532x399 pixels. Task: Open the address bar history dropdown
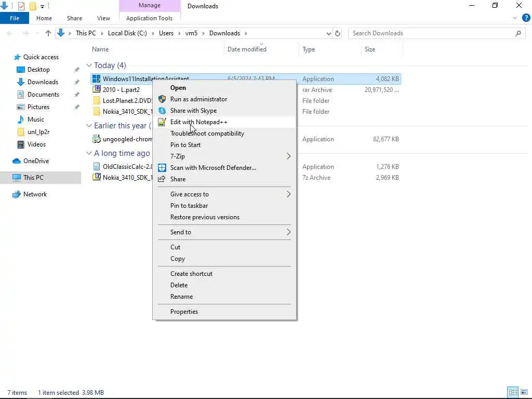[328, 33]
